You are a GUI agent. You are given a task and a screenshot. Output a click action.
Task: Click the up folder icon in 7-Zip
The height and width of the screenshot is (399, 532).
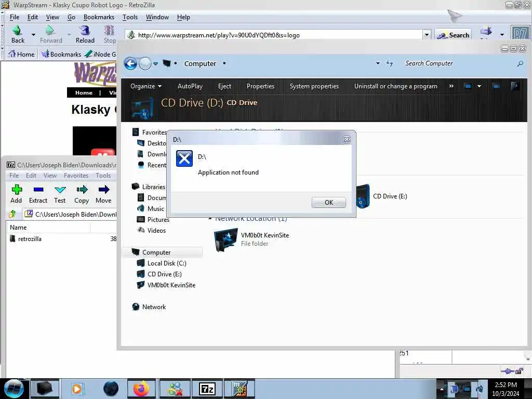[x=13, y=214]
